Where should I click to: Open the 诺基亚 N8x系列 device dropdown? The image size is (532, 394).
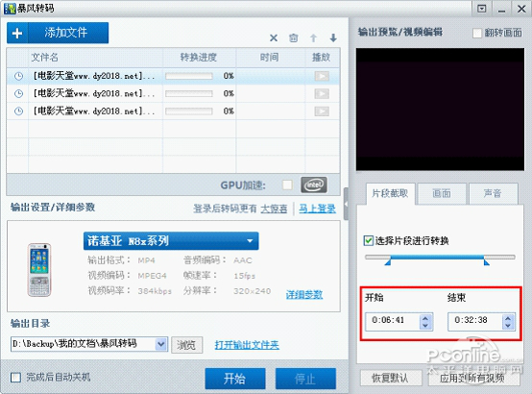point(171,241)
